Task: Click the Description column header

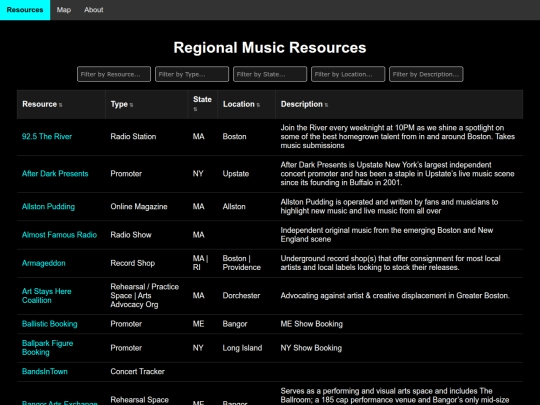Action: pos(399,104)
